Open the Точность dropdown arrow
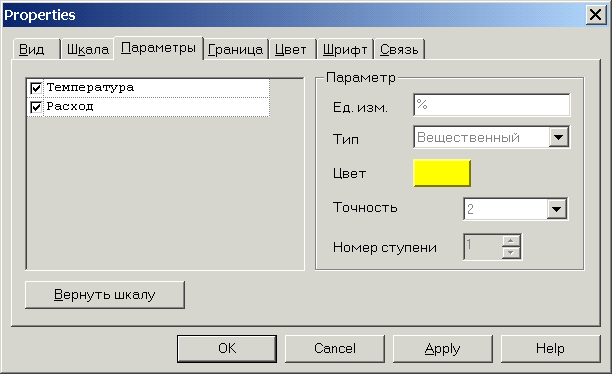 pyautogui.click(x=556, y=209)
